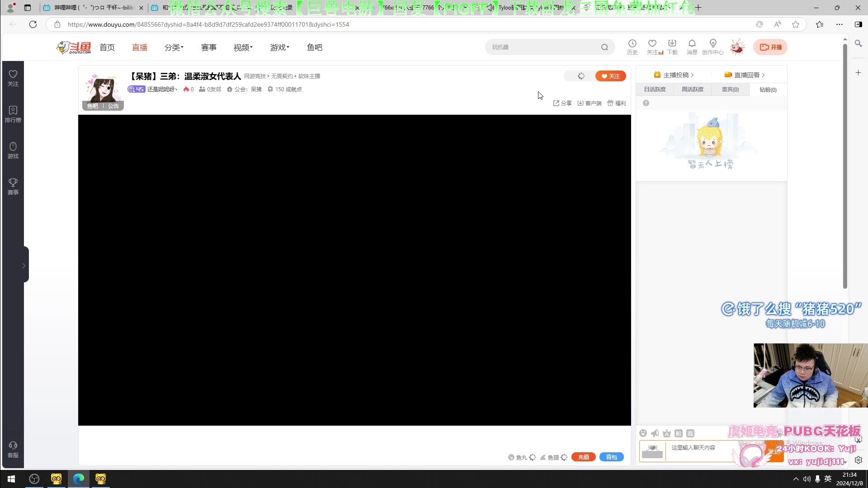Click 网游竞技 category breadcrumb
The image size is (868, 488).
point(255,76)
